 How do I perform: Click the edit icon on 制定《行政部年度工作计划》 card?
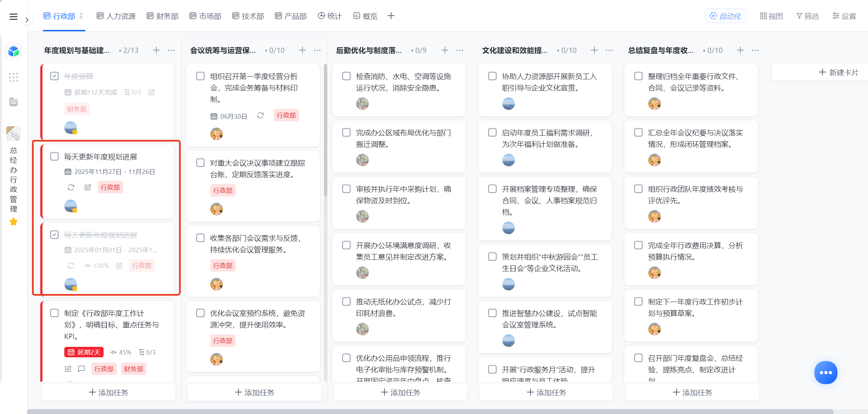coord(68,369)
